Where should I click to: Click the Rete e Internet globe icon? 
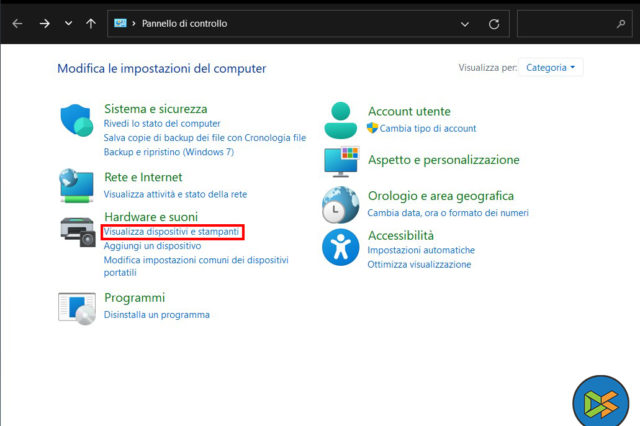click(x=76, y=186)
